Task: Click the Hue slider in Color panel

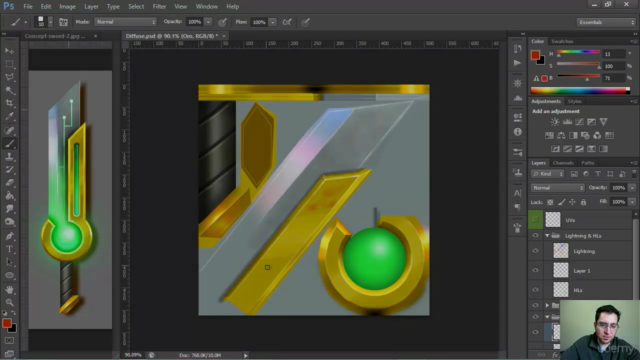Action: click(578, 52)
